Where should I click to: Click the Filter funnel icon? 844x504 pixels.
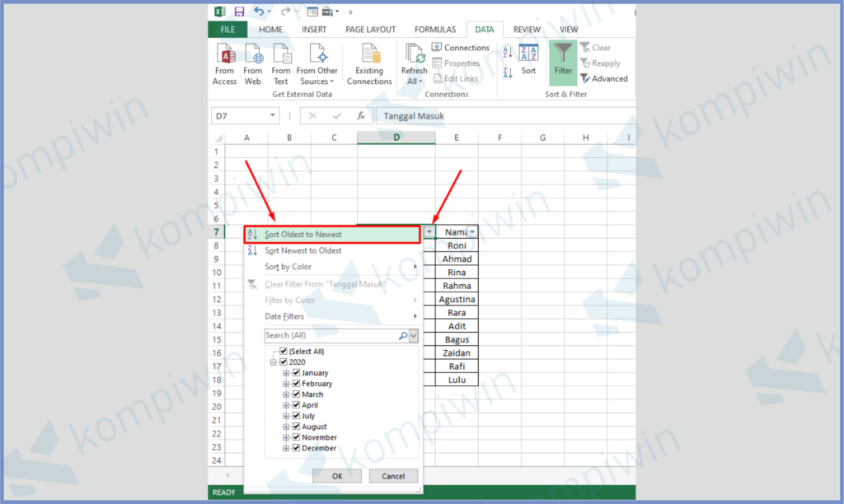tap(563, 61)
